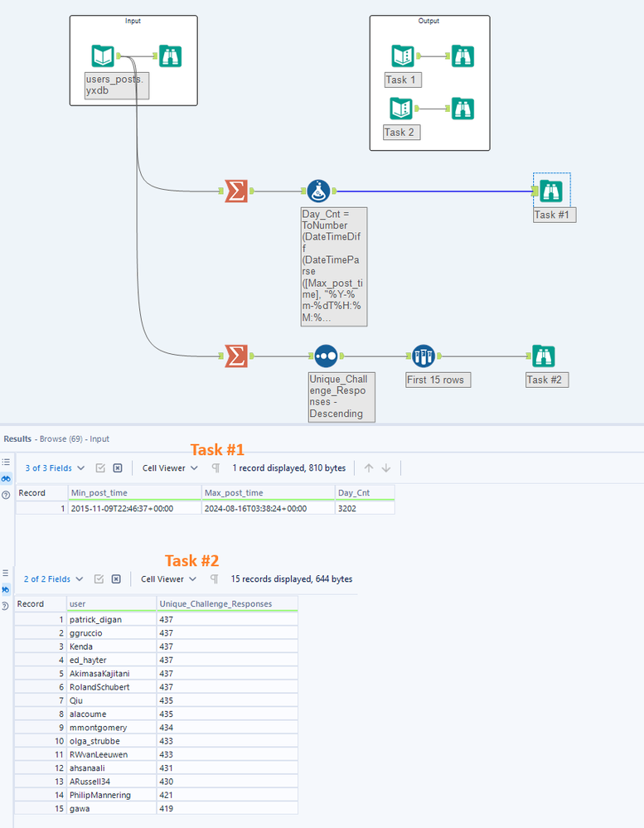Image resolution: width=644 pixels, height=828 pixels.
Task: Open the 2 of 2 Fields dropdown
Action: tap(53, 579)
